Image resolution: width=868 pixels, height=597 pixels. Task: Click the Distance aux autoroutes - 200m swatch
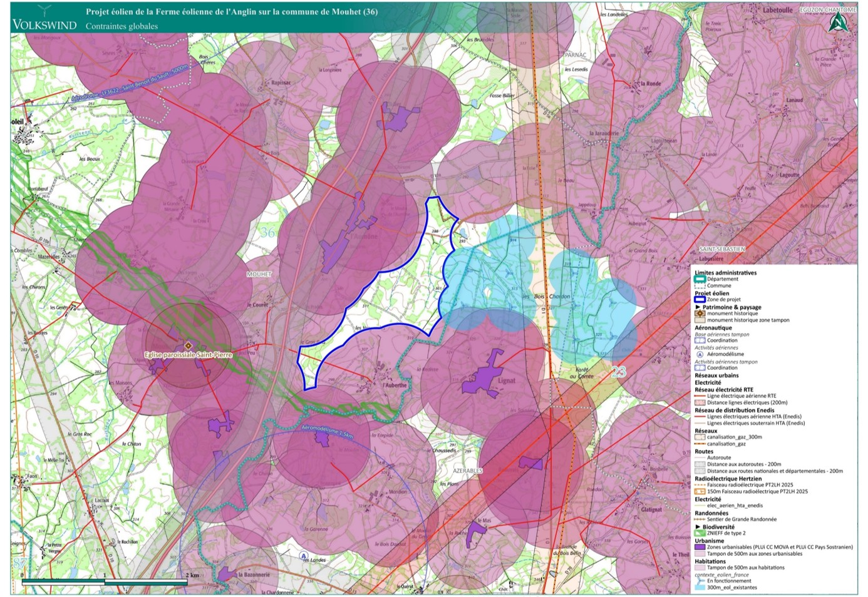[700, 464]
